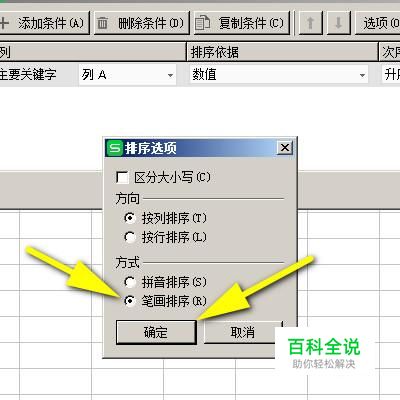Select the 主要关键字 row label
400x400 pixels.
pyautogui.click(x=28, y=74)
